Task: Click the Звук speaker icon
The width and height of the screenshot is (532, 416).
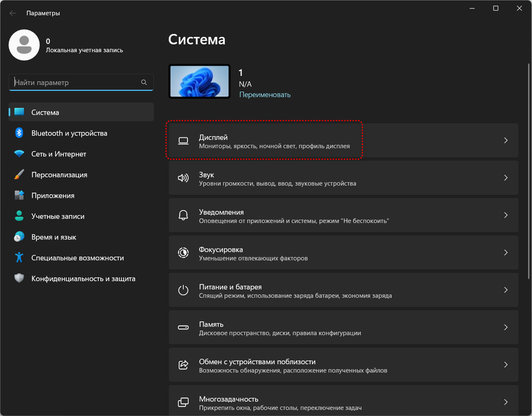Action: [183, 179]
